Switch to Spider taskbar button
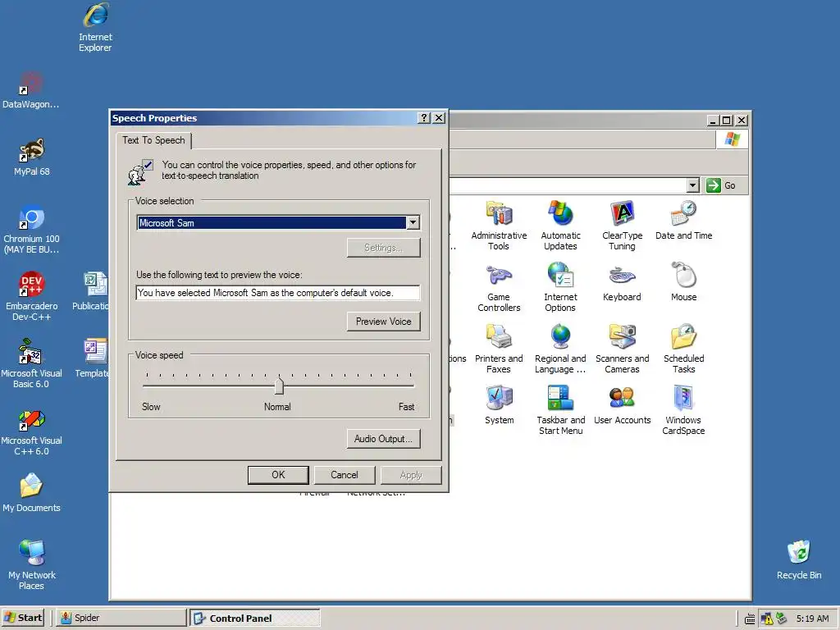The width and height of the screenshot is (840, 630). click(121, 618)
